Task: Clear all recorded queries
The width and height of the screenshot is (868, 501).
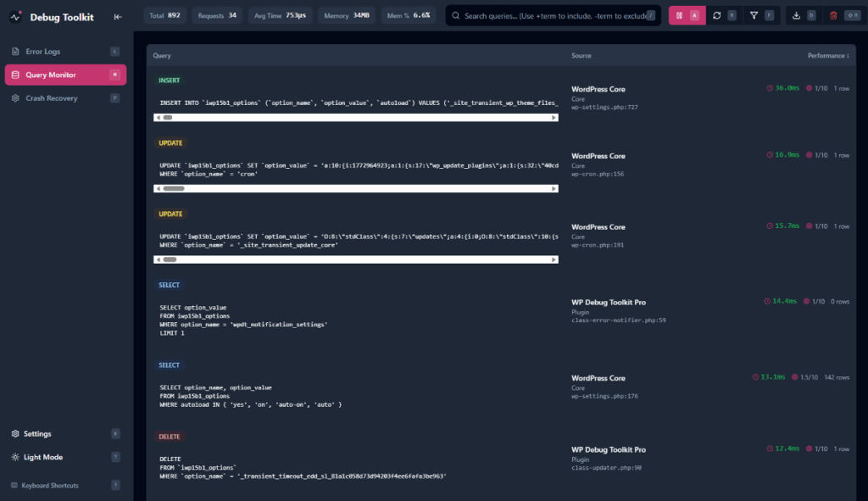Action: 832,14
